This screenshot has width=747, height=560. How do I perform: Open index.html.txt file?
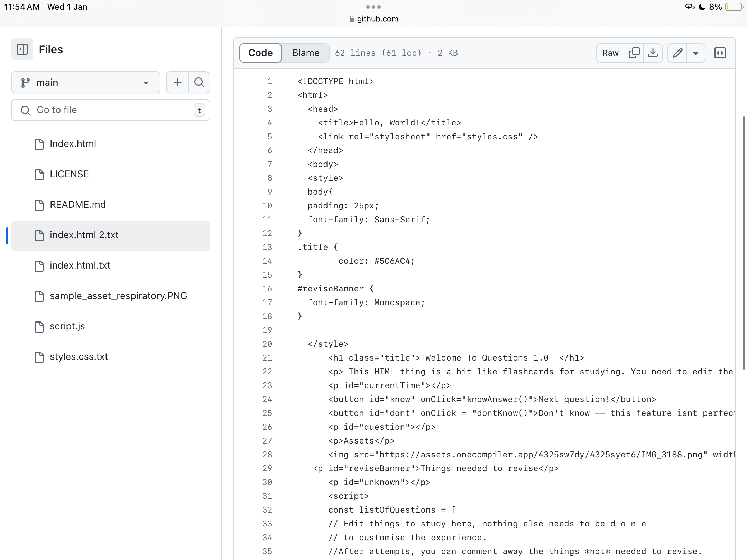111,265
